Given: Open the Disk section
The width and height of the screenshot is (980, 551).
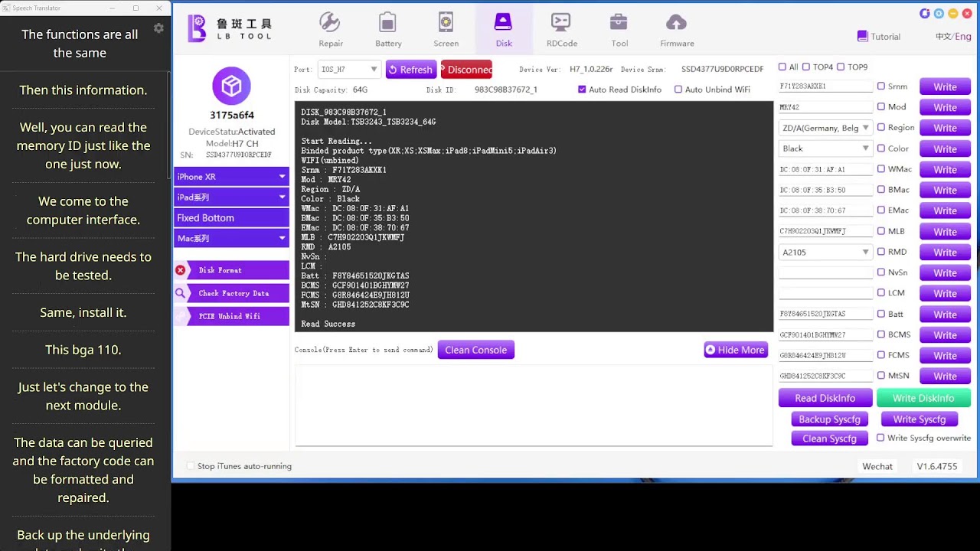Looking at the screenshot, I should [503, 31].
